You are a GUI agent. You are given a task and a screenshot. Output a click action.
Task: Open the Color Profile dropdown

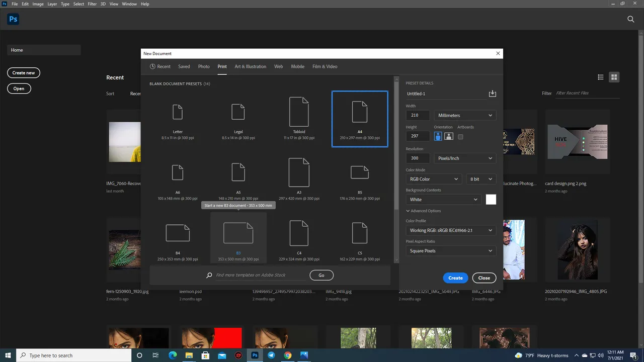(451, 230)
